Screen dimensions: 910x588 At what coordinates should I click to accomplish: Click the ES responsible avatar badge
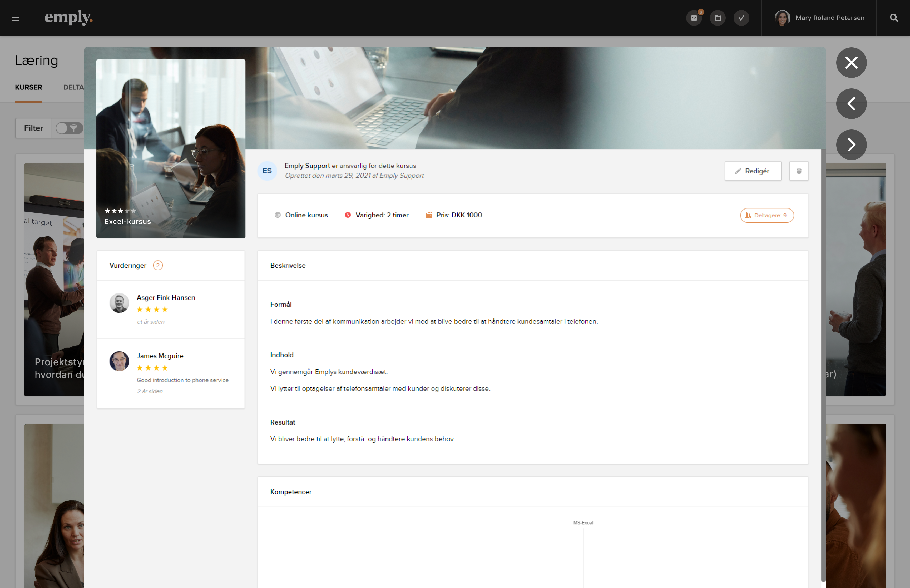(267, 171)
